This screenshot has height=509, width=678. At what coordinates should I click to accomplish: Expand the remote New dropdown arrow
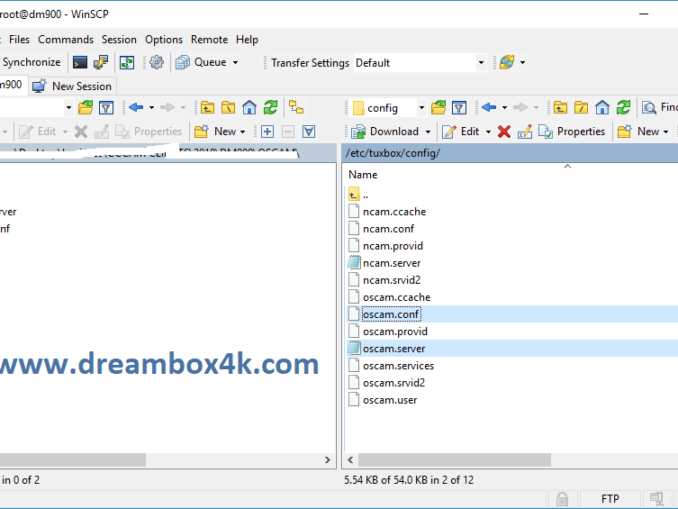coord(666,131)
